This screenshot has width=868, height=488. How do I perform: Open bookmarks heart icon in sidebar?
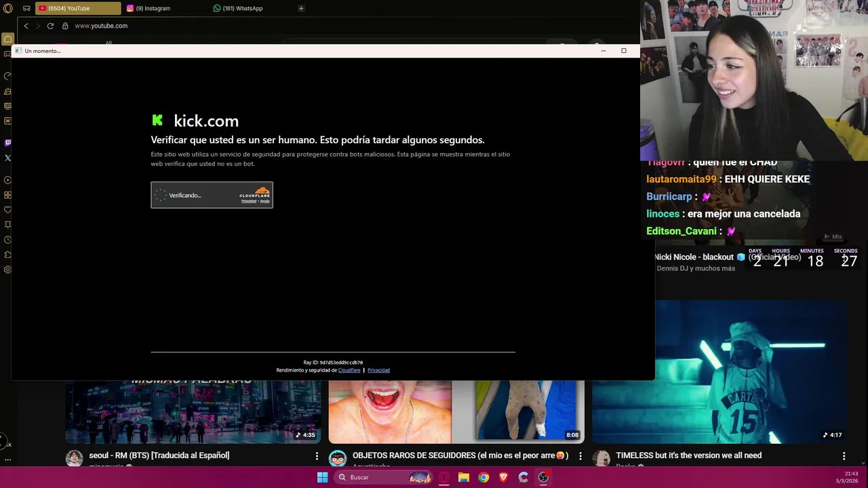coord(7,210)
